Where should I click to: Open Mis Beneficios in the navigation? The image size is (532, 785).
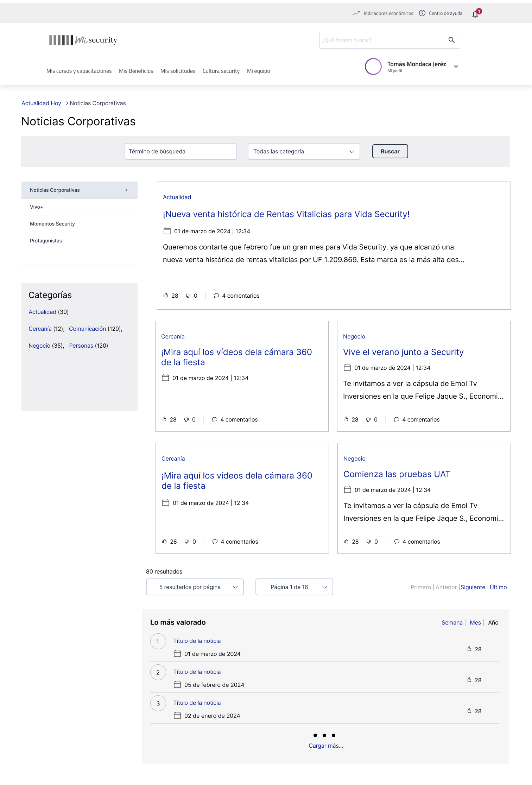click(x=136, y=71)
